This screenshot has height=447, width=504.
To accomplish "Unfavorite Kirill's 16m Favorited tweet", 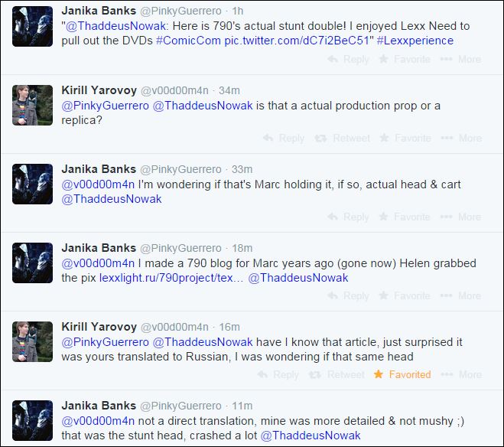I will (x=402, y=374).
